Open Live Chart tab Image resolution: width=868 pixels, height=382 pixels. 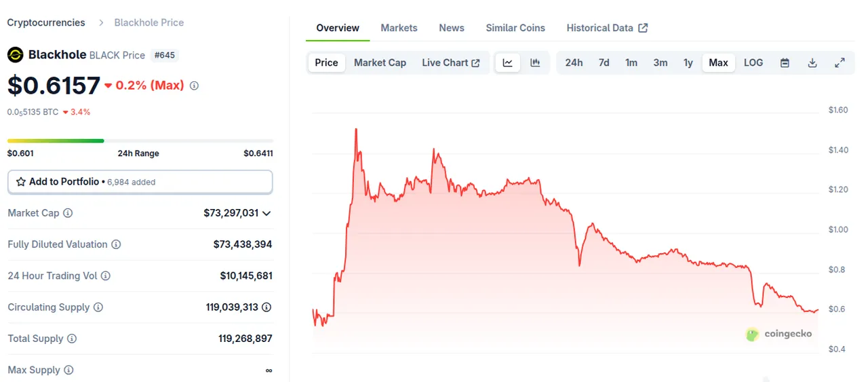click(x=451, y=62)
